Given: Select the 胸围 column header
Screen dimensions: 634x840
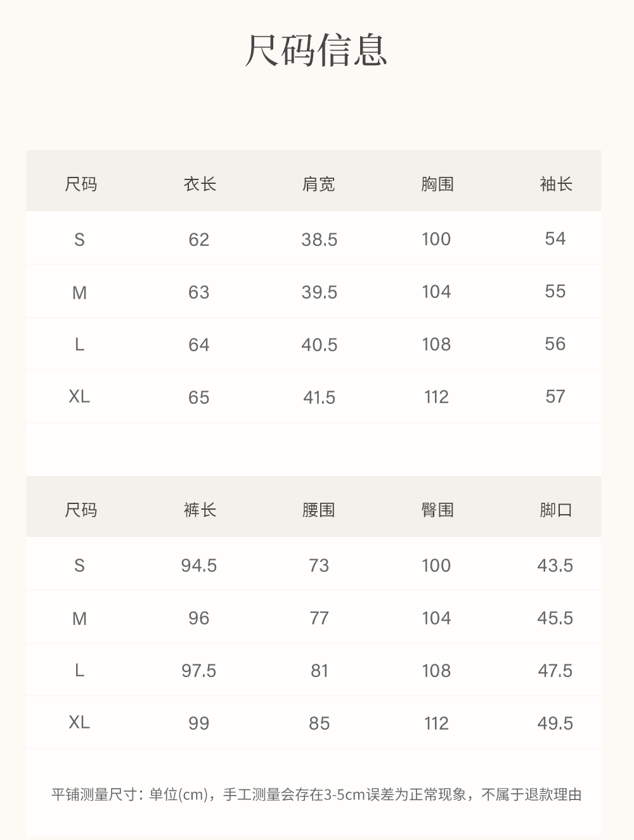Looking at the screenshot, I should [x=437, y=184].
